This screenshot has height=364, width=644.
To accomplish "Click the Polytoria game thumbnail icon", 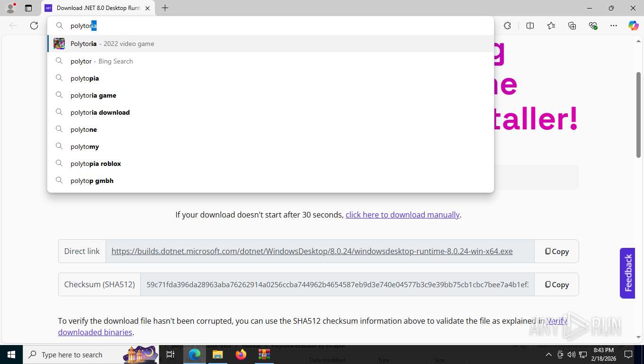I will click(x=59, y=44).
